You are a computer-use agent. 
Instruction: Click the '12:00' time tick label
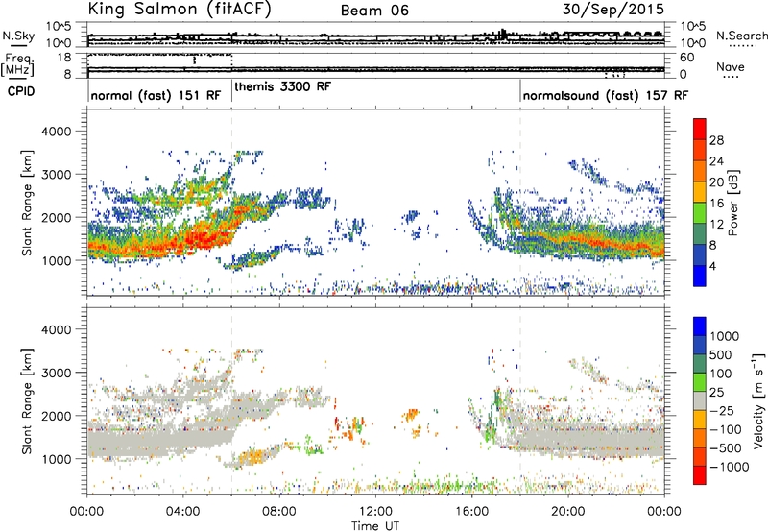tap(375, 512)
